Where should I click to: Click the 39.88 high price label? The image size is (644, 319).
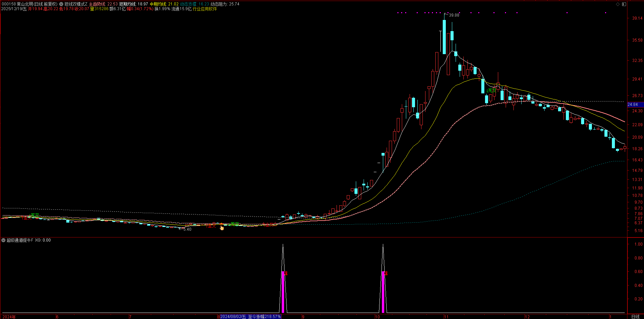click(454, 15)
